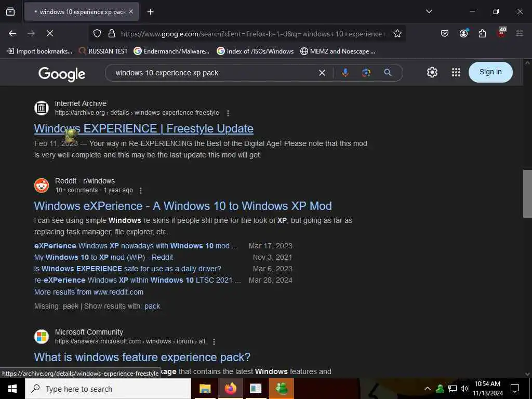Submit search with magnifier icon
Viewport: 532px width, 399px height.
click(388, 73)
